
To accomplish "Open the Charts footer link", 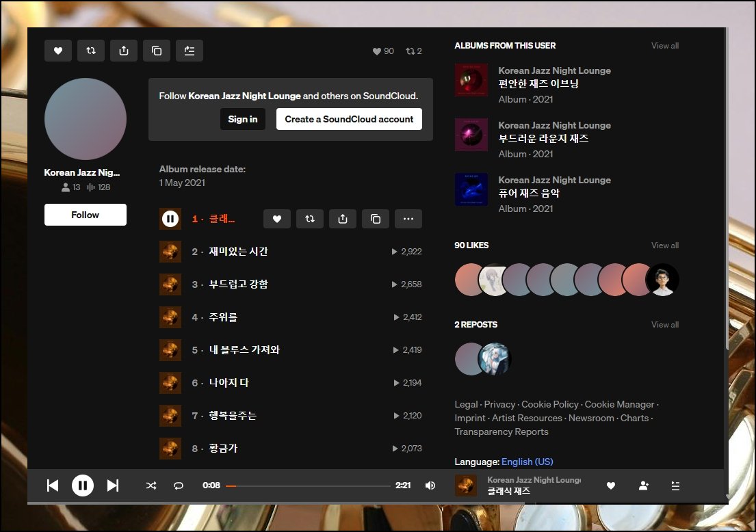I will point(634,418).
